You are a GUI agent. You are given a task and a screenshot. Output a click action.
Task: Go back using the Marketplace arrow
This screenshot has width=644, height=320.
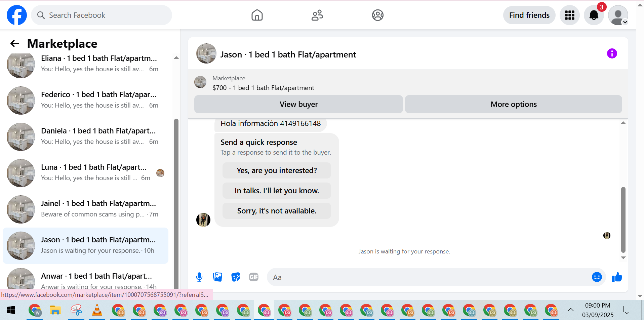click(15, 43)
